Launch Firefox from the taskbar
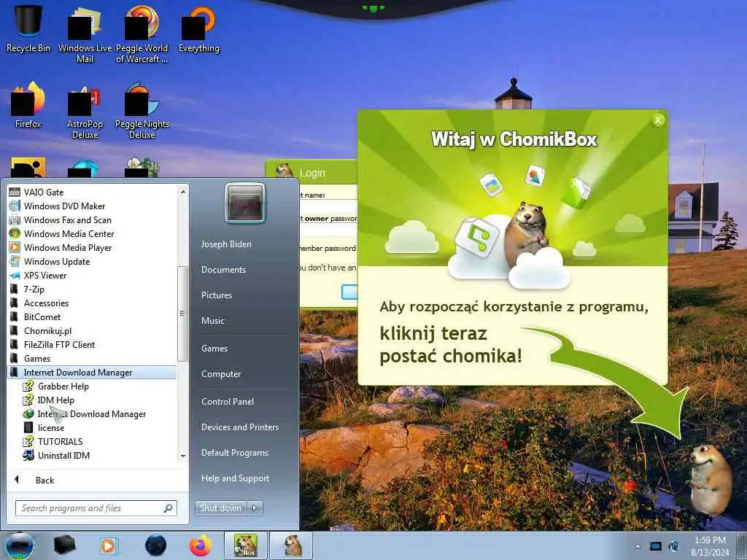This screenshot has width=747, height=560. [x=201, y=545]
